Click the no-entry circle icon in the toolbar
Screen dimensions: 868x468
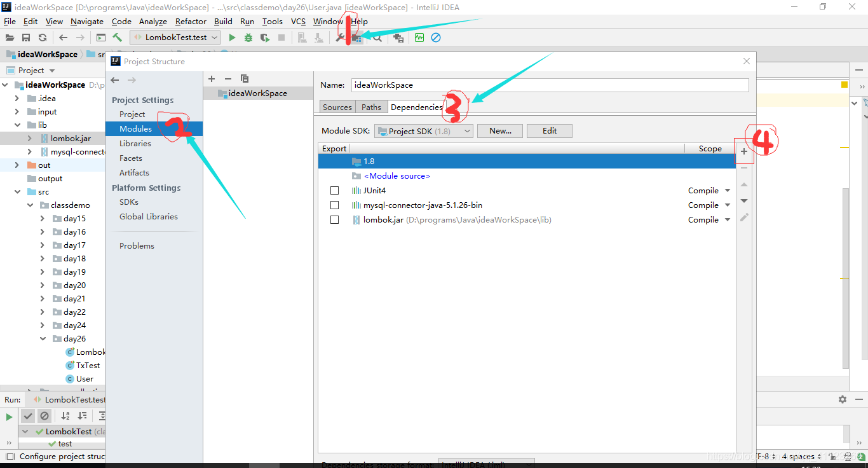436,38
